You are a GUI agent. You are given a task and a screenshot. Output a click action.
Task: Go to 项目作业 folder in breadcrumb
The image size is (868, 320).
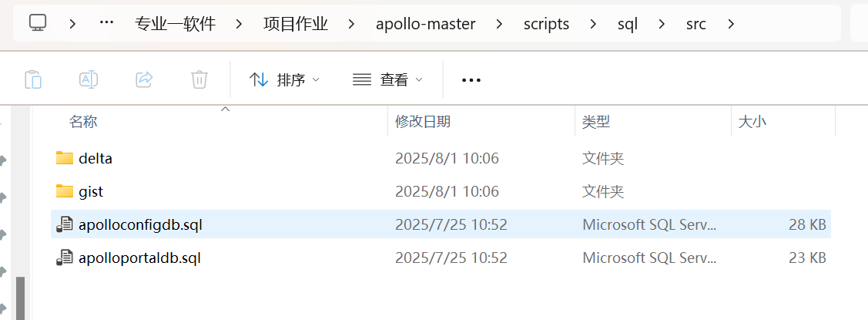point(296,24)
